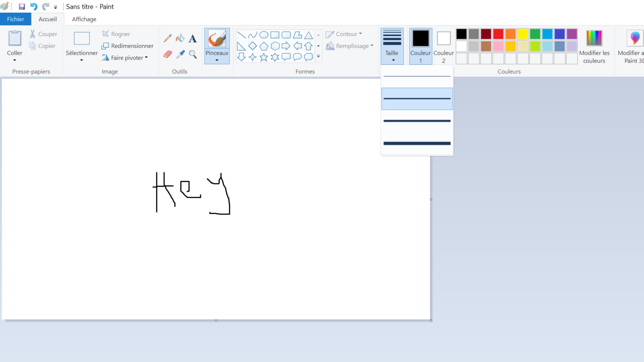Image resolution: width=644 pixels, height=362 pixels.
Task: Switch to the Affichage tab
Action: coord(84,19)
